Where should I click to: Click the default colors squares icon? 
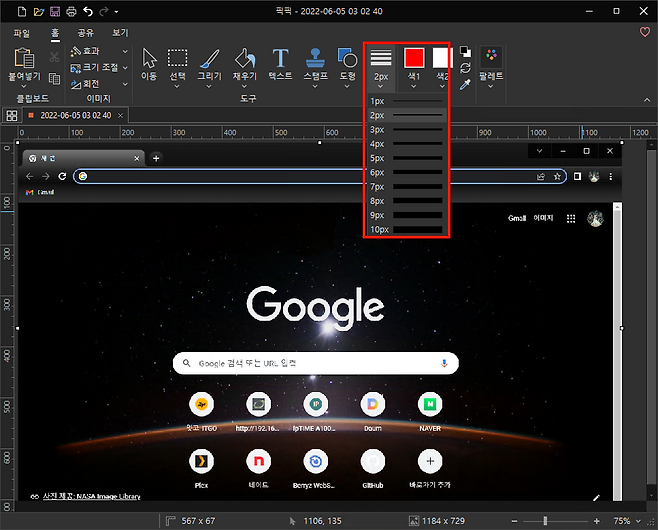(465, 52)
